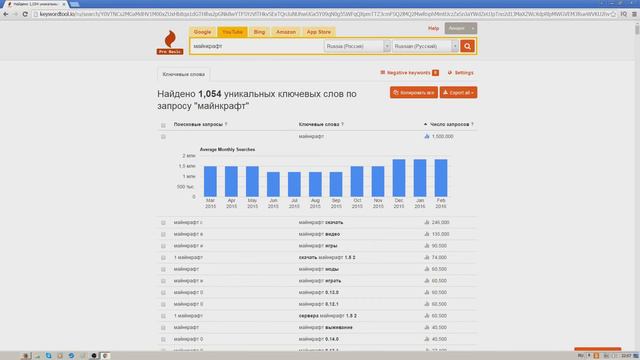This screenshot has width=640, height=360.
Task: Close the current browser tab
Action: click(64, 4)
